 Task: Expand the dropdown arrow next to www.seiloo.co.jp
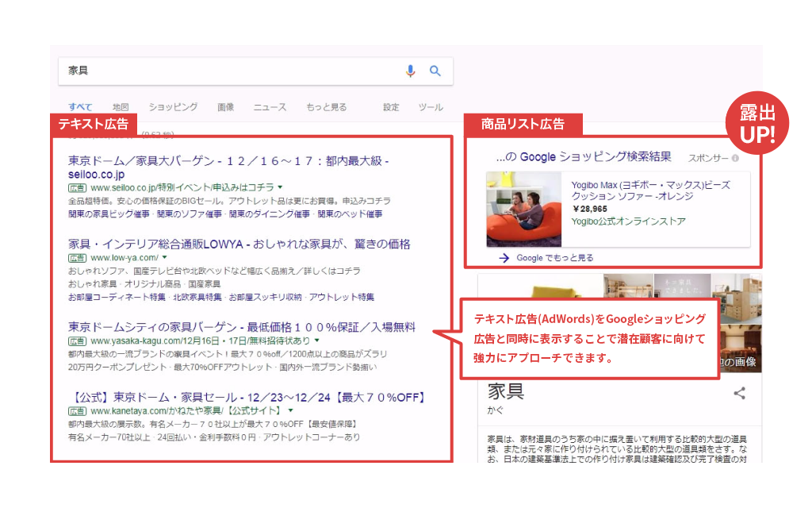click(279, 187)
